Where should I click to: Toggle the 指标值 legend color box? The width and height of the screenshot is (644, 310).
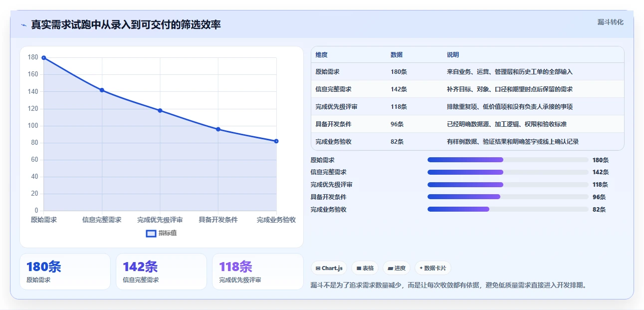coord(151,233)
